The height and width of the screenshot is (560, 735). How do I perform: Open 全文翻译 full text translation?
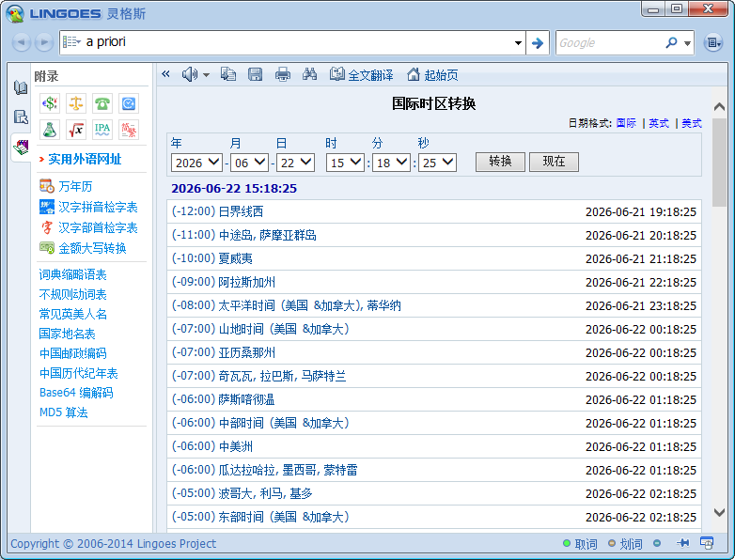(361, 74)
